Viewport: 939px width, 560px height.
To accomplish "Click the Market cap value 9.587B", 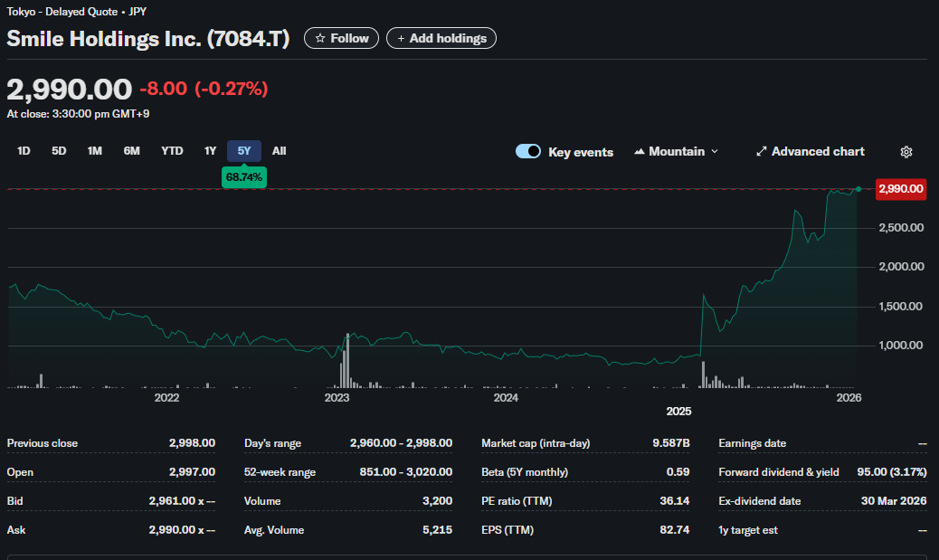I will [670, 443].
